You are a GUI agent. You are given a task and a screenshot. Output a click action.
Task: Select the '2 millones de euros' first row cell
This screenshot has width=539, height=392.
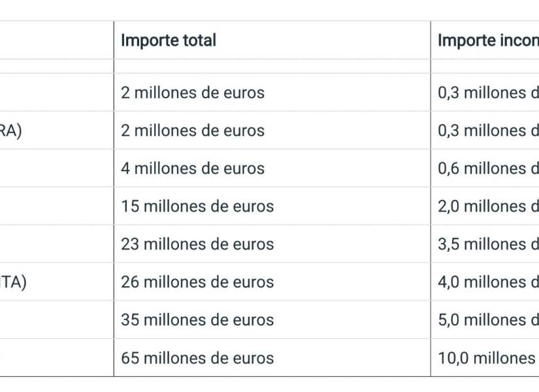[193, 93]
